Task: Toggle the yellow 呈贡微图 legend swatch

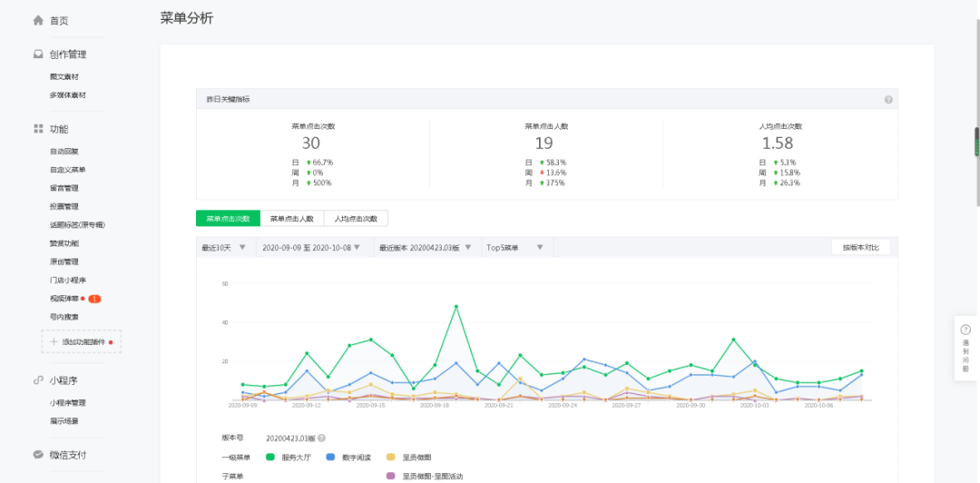Action: tap(390, 458)
